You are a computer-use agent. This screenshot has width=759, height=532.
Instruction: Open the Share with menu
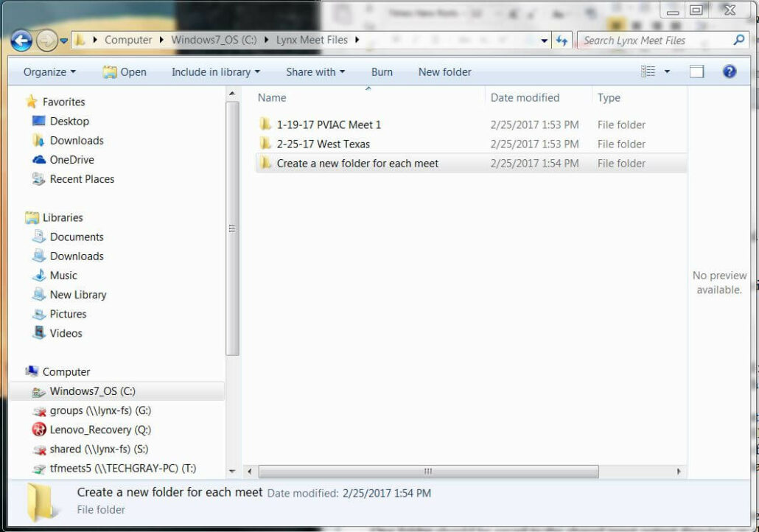pos(315,71)
